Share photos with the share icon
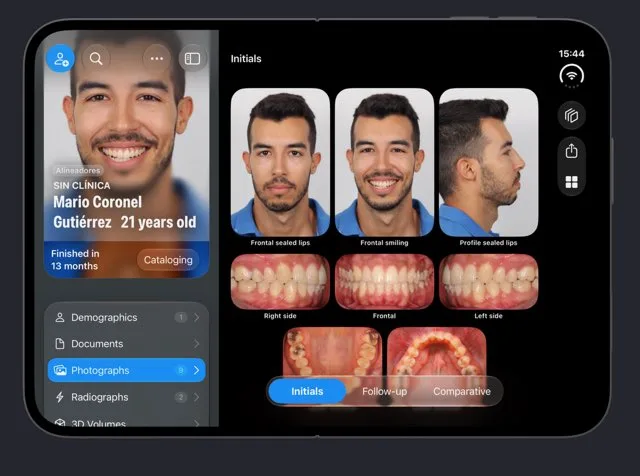Screen dimensions: 640x476 pos(571,151)
